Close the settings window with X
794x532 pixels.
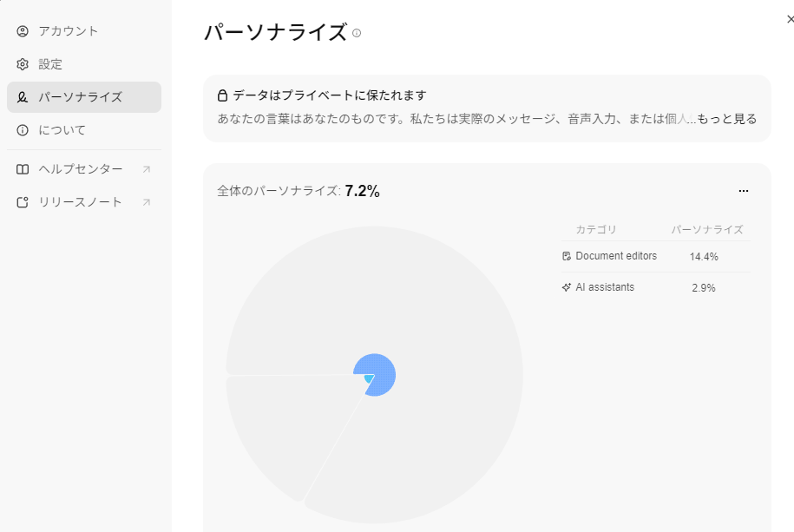pyautogui.click(x=789, y=18)
